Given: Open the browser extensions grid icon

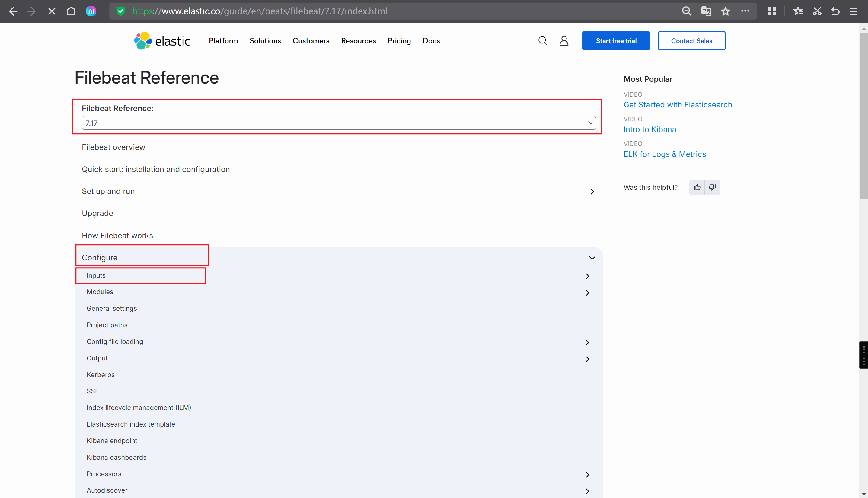Looking at the screenshot, I should 772,11.
